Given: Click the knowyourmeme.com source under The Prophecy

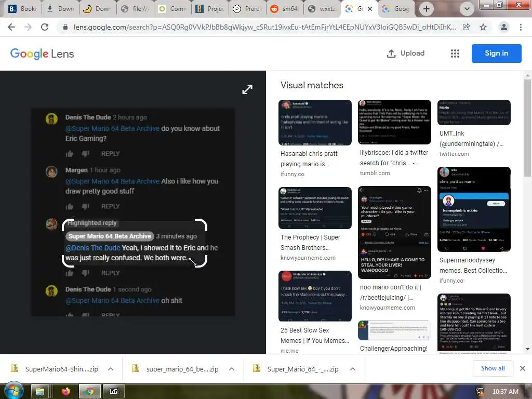Looking at the screenshot, I should coord(308,258).
